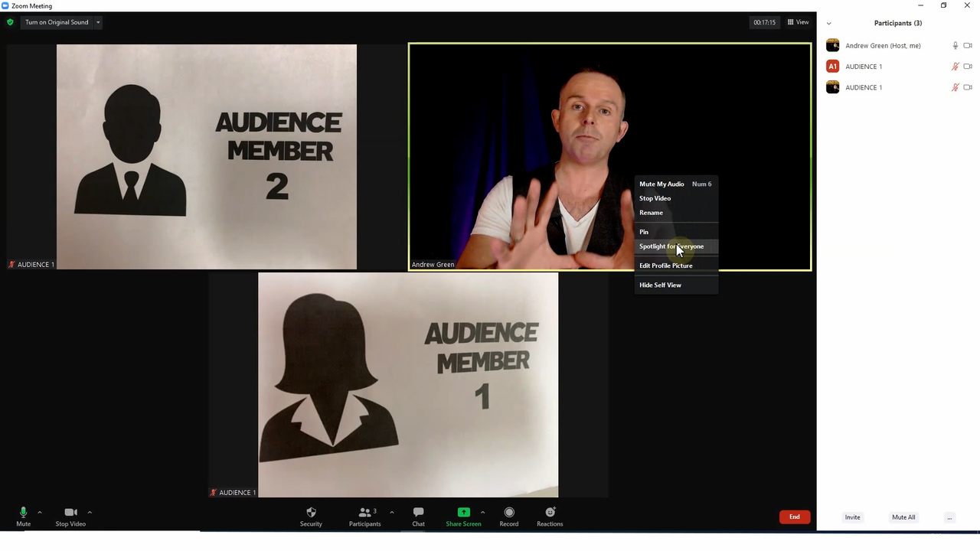Screen dimensions: 980x551
Task: Expand video options arrow beside Stop Video
Action: point(90,512)
